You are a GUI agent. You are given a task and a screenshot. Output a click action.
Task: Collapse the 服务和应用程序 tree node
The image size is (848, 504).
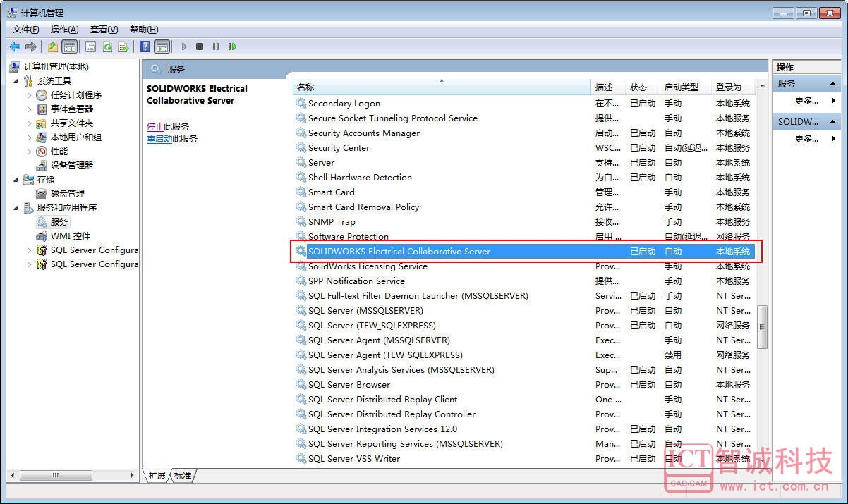tap(16, 208)
